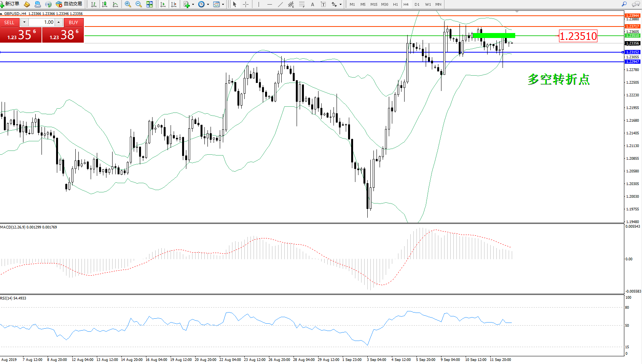This screenshot has height=364, width=642.
Task: Zoom out of the chart
Action: [x=138, y=4]
